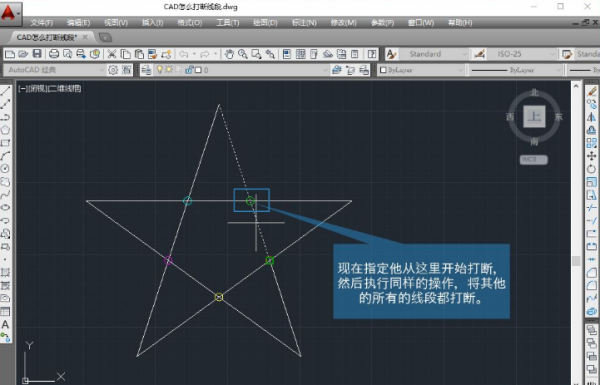Save the drawing with the disk icon

tap(37, 54)
